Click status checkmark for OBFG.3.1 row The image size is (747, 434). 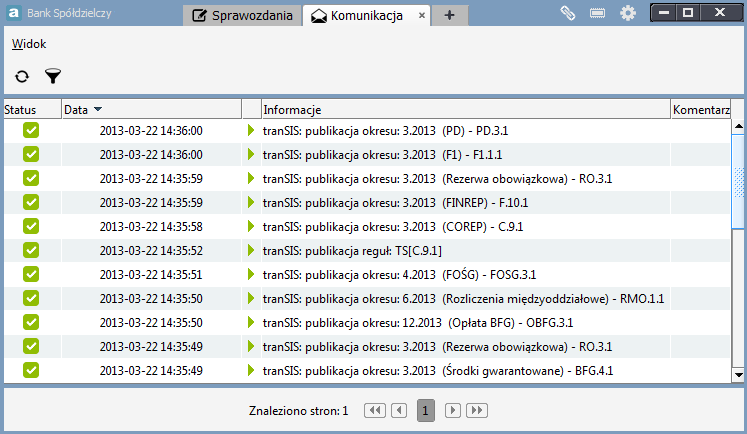click(31, 322)
